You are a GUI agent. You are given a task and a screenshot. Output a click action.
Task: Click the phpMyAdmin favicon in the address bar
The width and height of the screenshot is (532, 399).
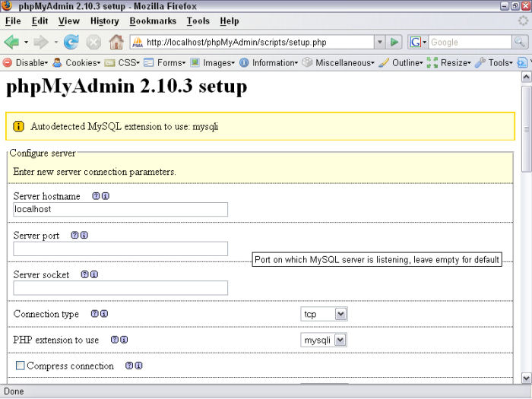point(138,43)
